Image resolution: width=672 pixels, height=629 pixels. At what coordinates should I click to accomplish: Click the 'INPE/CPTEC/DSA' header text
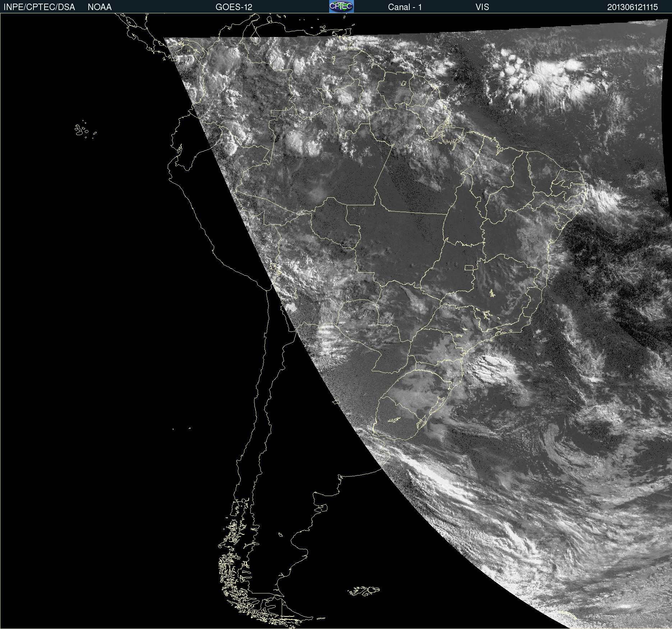point(39,7)
